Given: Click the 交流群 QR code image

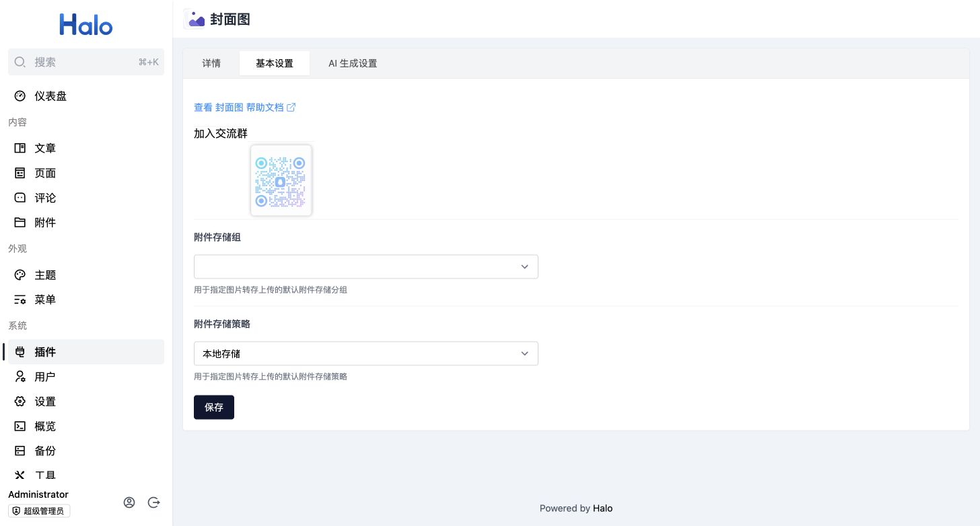Looking at the screenshot, I should pyautogui.click(x=281, y=181).
